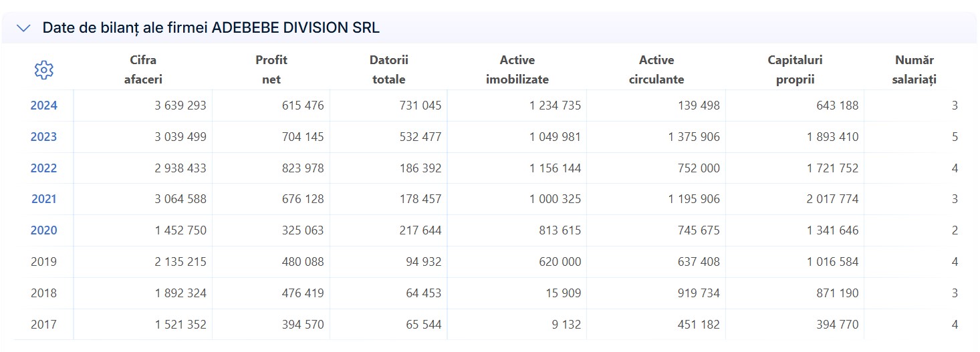Click the 2021 fixed assets 1 000 325

coord(556,199)
